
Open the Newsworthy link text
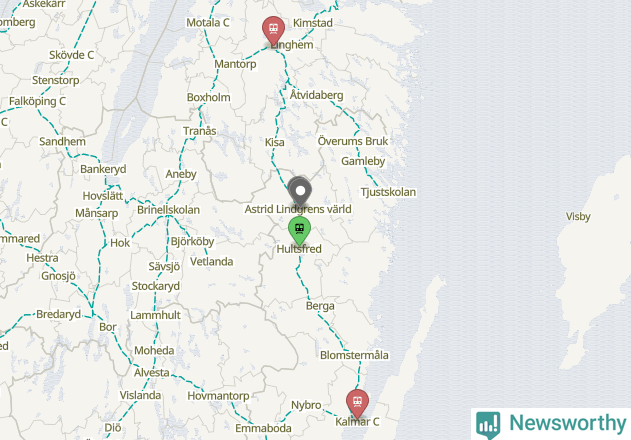pyautogui.click(x=567, y=423)
